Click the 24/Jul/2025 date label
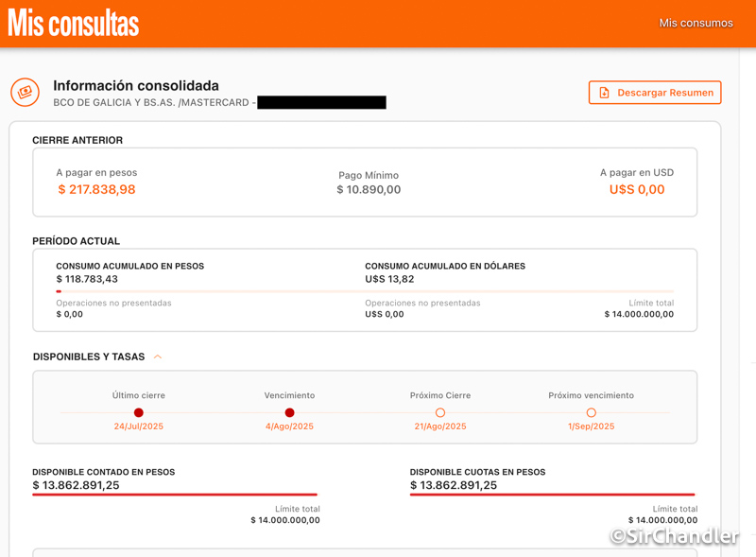 tap(139, 426)
